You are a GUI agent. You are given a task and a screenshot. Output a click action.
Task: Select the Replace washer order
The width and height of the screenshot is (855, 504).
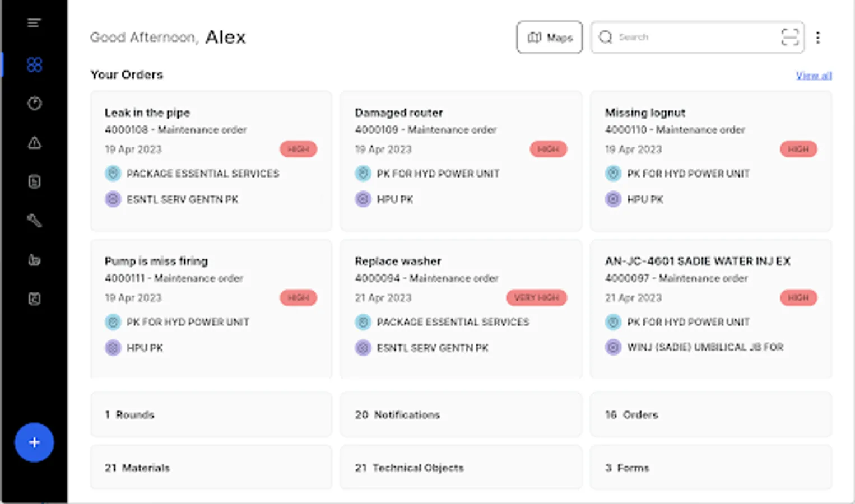(461, 309)
